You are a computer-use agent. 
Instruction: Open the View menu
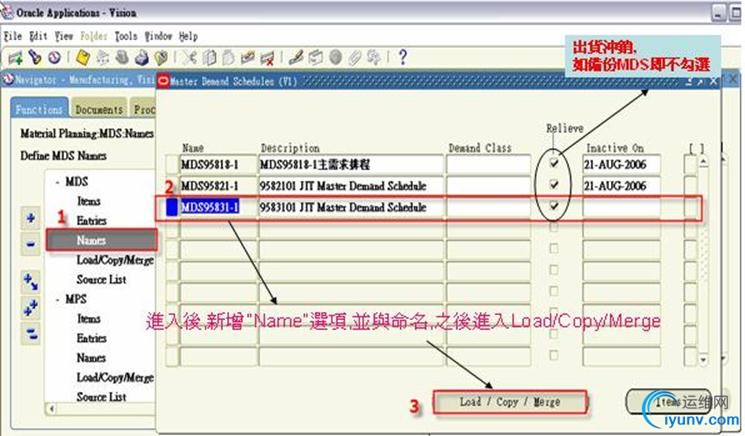(x=64, y=36)
